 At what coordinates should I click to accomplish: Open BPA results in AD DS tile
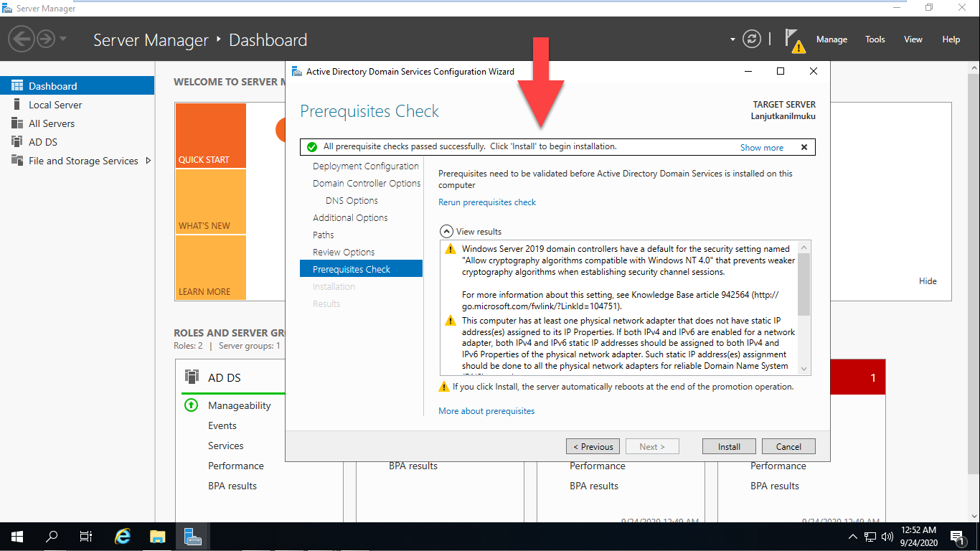(x=232, y=486)
